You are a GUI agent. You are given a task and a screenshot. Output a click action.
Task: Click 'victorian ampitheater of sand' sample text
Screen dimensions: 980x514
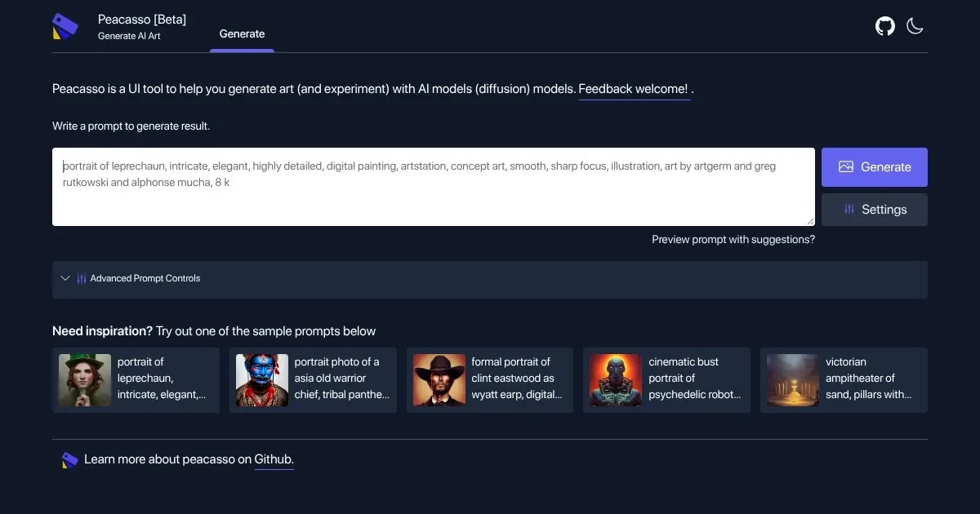(x=869, y=379)
